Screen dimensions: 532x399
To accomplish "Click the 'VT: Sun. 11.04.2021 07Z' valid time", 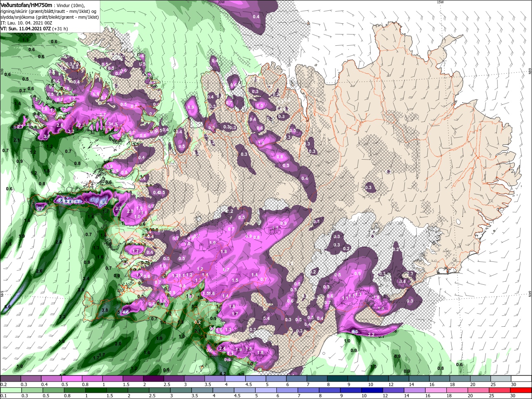I will click(25, 29).
